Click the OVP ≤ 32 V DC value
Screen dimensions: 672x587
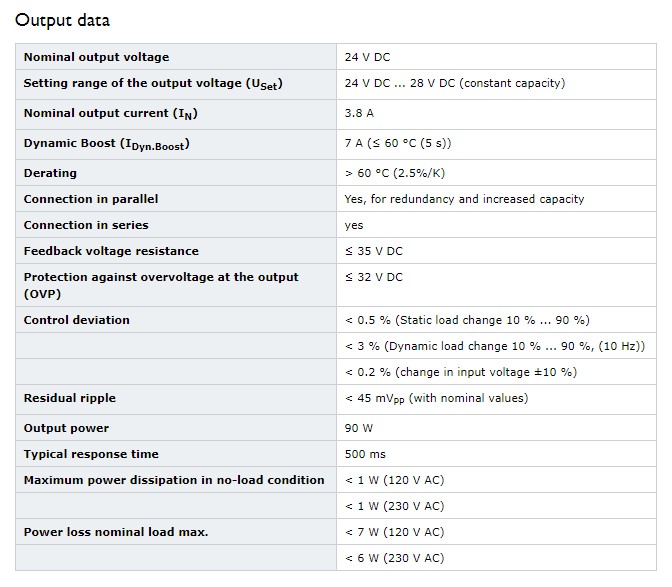click(374, 277)
